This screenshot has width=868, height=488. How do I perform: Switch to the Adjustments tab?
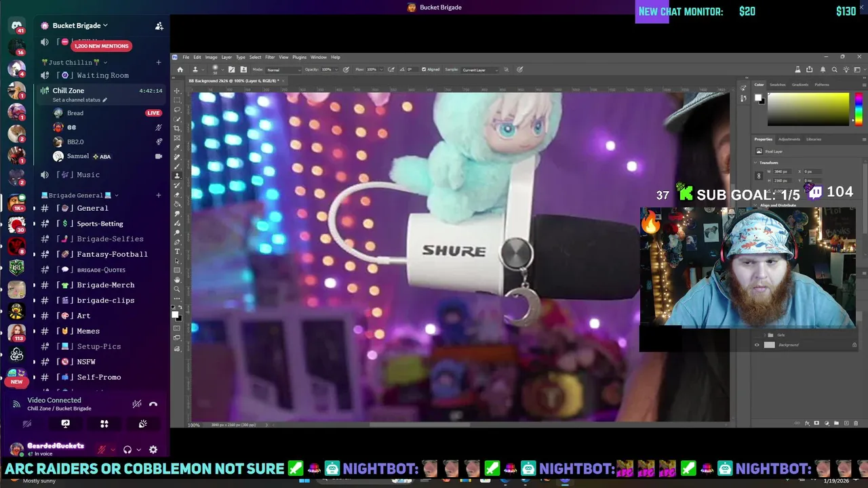(x=789, y=139)
